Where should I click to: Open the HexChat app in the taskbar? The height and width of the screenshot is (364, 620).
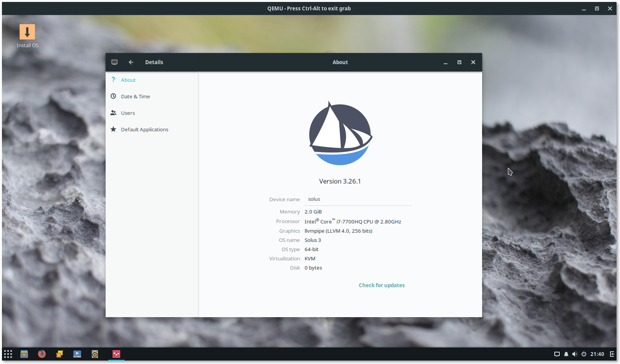(x=60, y=354)
